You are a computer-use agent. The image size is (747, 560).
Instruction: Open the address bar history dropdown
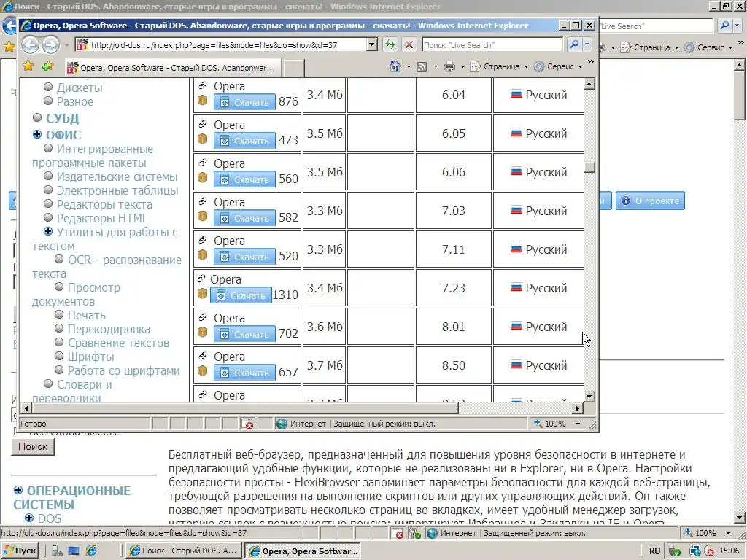pos(372,44)
